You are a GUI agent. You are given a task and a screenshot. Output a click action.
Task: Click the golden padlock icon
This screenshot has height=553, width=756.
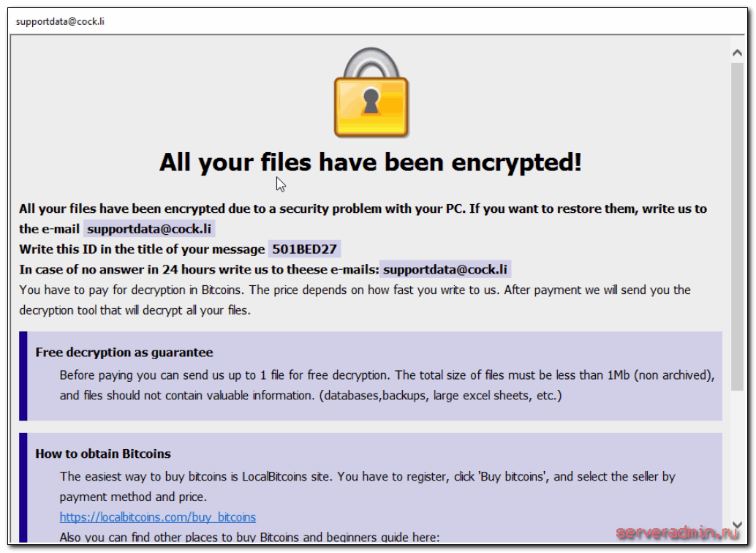point(371,95)
